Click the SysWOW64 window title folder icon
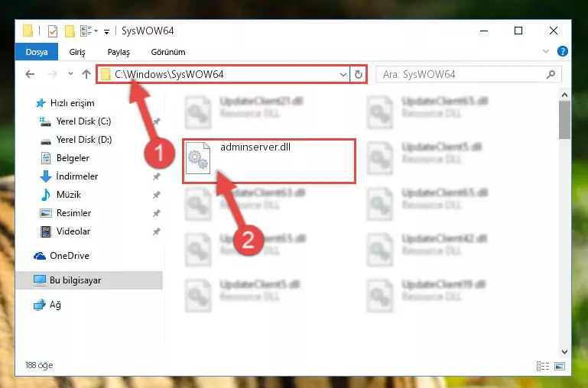 [28, 31]
